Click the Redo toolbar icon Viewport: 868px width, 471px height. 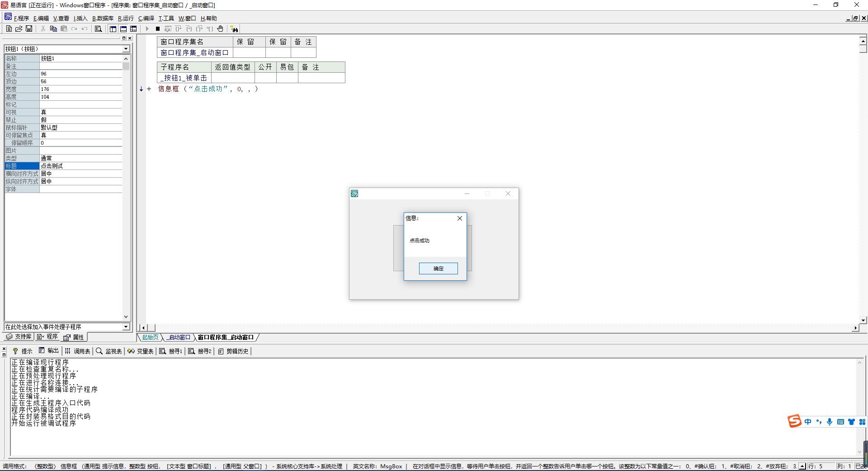click(x=74, y=28)
